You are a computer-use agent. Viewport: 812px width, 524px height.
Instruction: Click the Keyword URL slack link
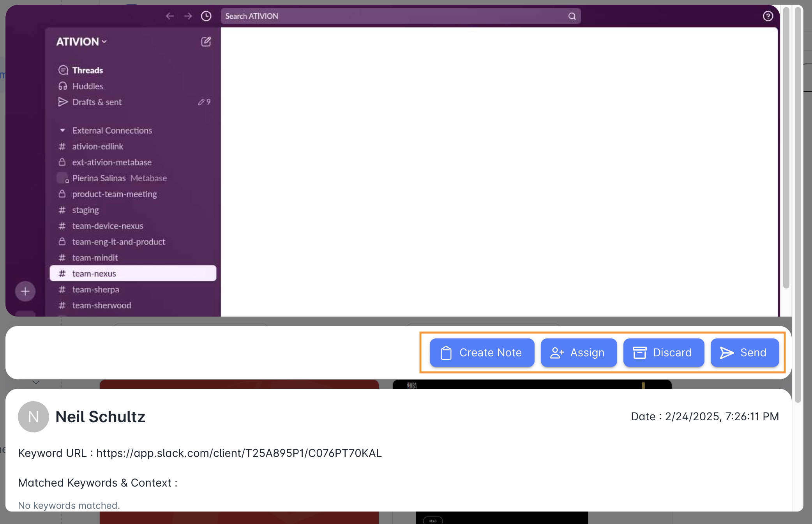tap(239, 453)
